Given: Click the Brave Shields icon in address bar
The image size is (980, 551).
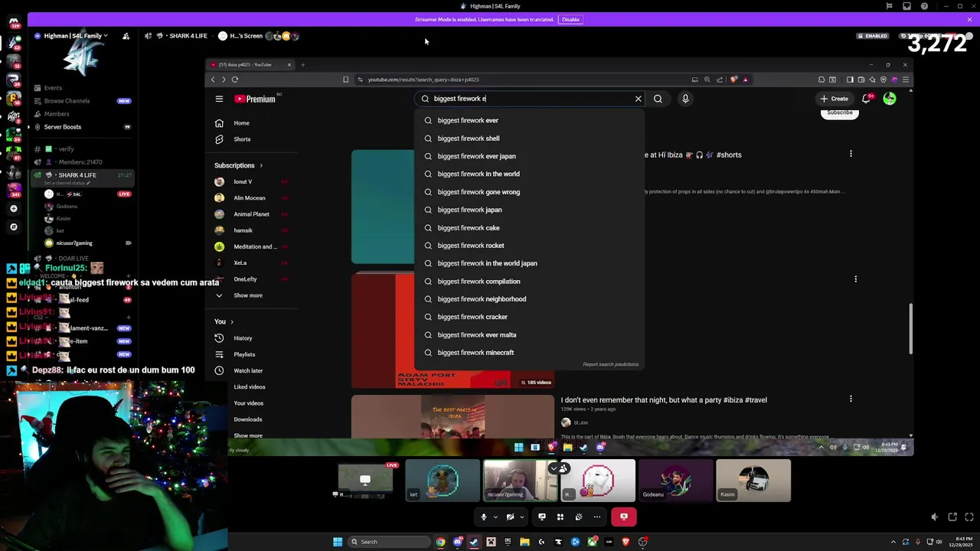Looking at the screenshot, I should [733, 80].
